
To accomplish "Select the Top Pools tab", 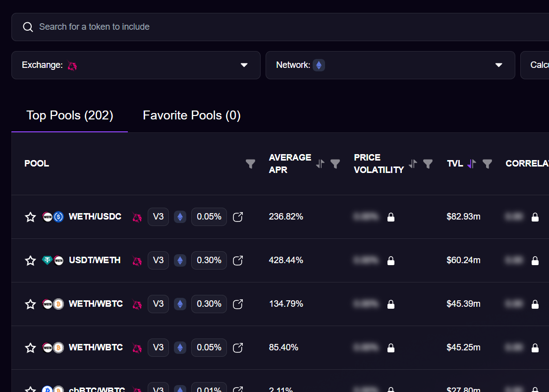I will click(x=70, y=115).
